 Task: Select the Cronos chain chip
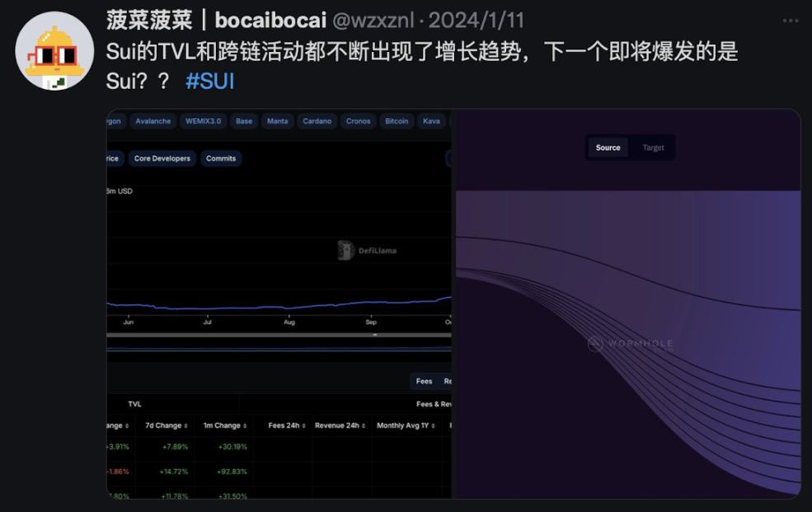pyautogui.click(x=359, y=121)
